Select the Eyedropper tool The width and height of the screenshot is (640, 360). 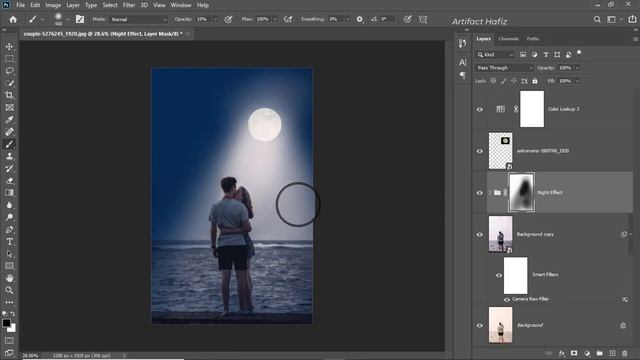point(9,120)
